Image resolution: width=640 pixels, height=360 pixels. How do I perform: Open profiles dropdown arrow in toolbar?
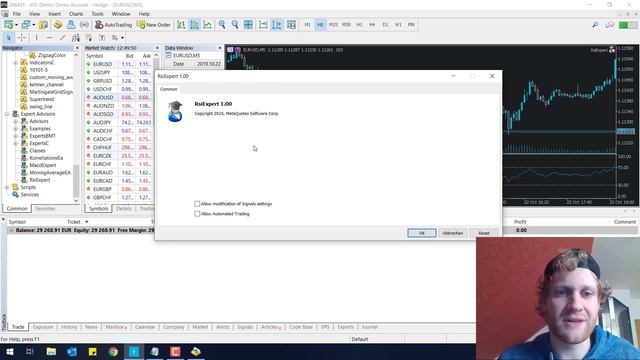pyautogui.click(x=34, y=25)
